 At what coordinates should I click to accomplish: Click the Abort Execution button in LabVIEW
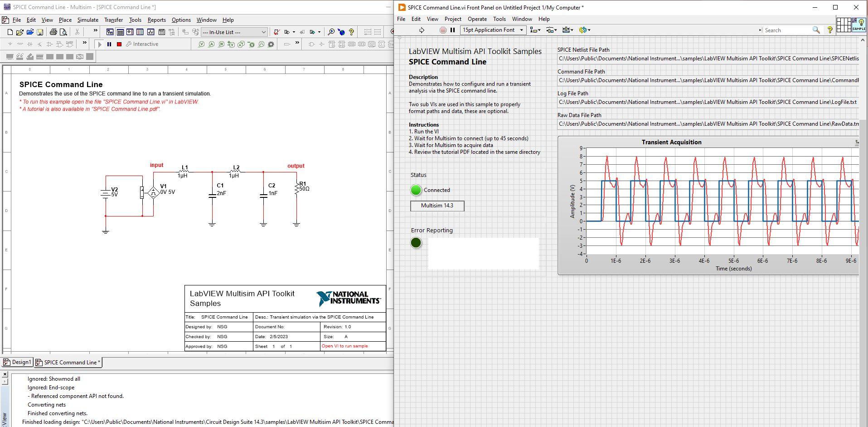[443, 30]
